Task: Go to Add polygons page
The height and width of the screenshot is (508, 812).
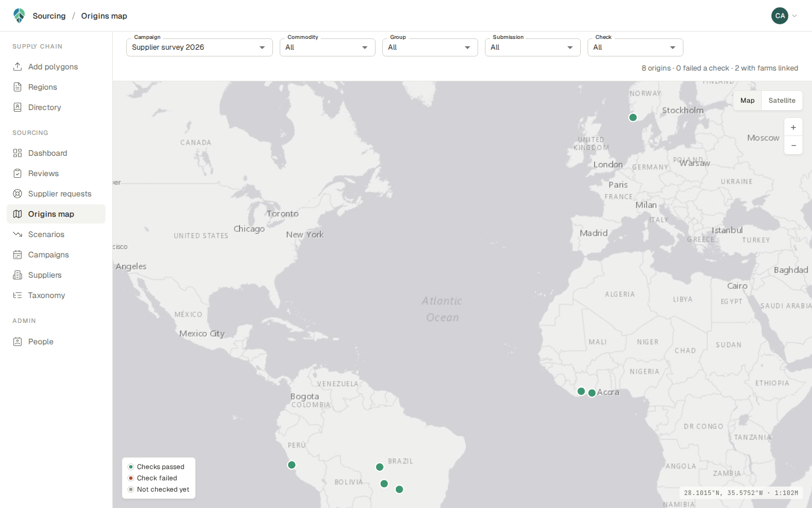Action: [56, 67]
